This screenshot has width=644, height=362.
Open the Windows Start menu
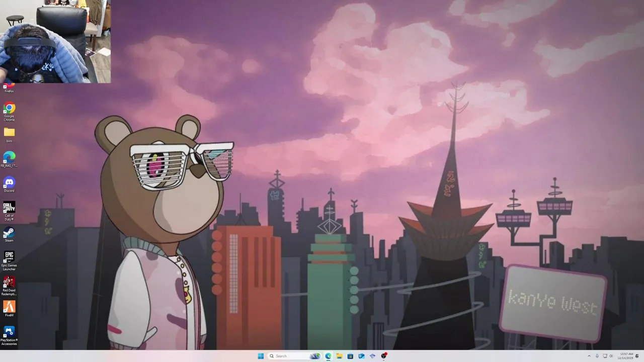261,356
